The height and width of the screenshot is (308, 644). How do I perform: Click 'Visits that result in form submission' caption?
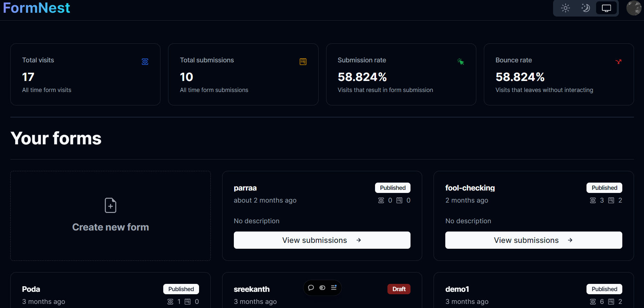(x=385, y=90)
